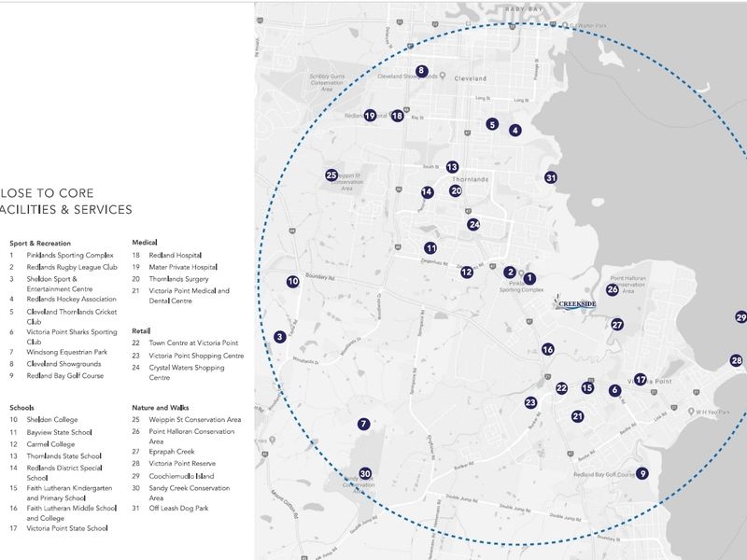Select Redland Hospital in the legend list
The height and width of the screenshot is (560, 747).
pyautogui.click(x=176, y=255)
